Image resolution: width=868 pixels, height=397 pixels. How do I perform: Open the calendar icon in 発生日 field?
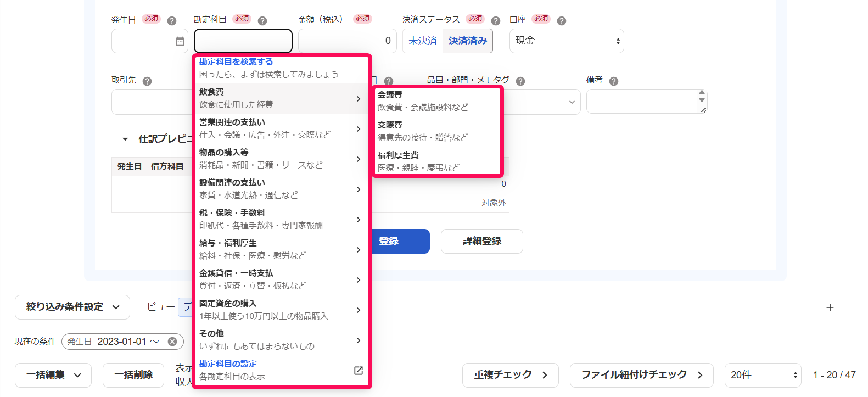pos(180,41)
